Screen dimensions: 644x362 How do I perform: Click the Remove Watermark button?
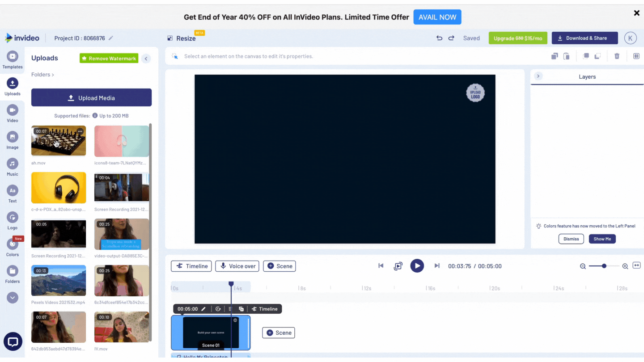click(x=109, y=59)
